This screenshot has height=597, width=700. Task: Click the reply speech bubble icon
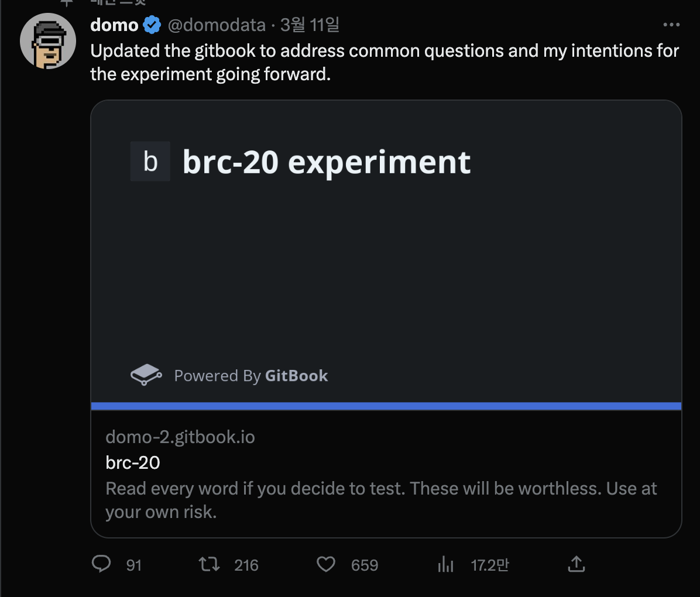101,564
